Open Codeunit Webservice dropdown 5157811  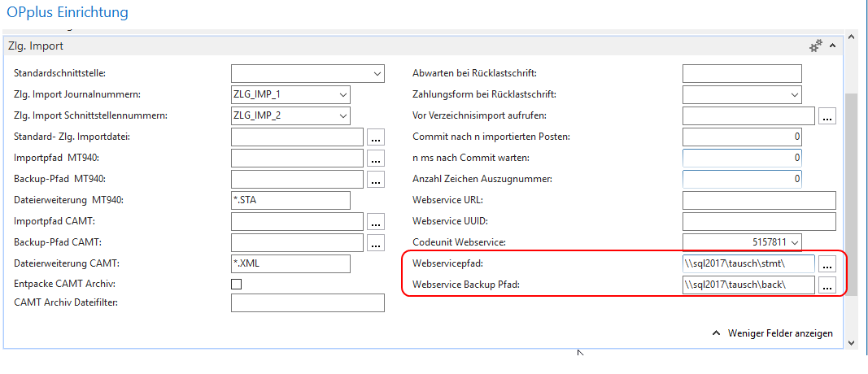795,242
